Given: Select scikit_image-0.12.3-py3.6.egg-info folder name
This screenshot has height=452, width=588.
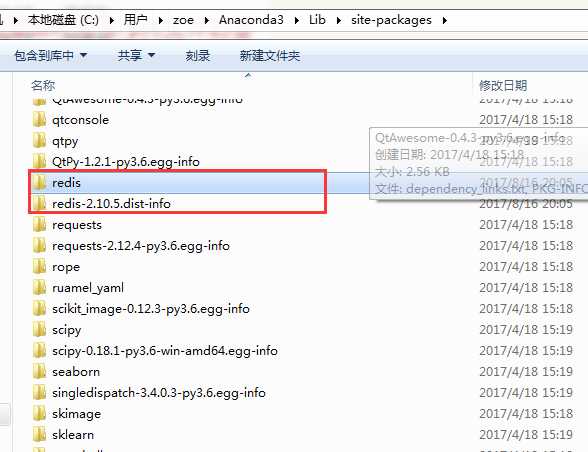Looking at the screenshot, I should pos(151,309).
